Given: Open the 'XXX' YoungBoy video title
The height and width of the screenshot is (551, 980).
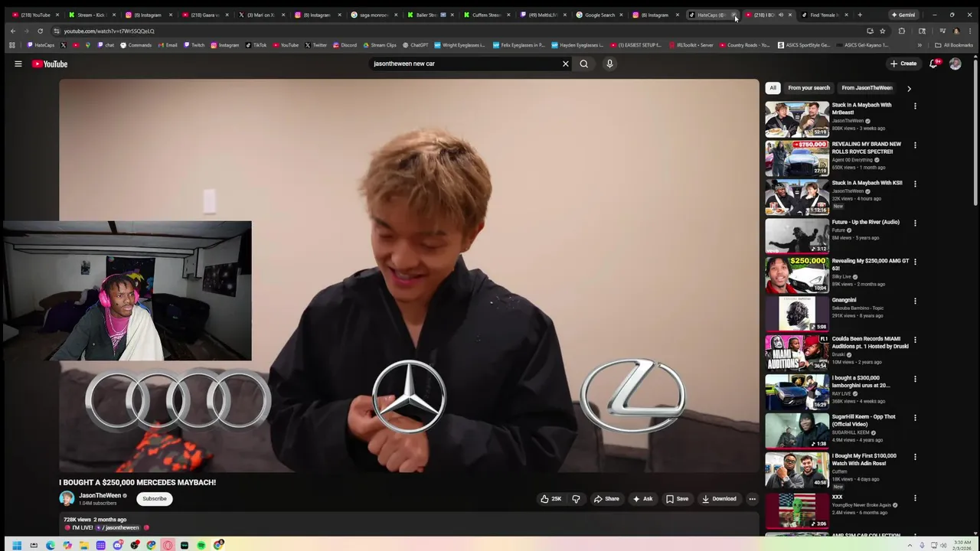Looking at the screenshot, I should point(837,497).
